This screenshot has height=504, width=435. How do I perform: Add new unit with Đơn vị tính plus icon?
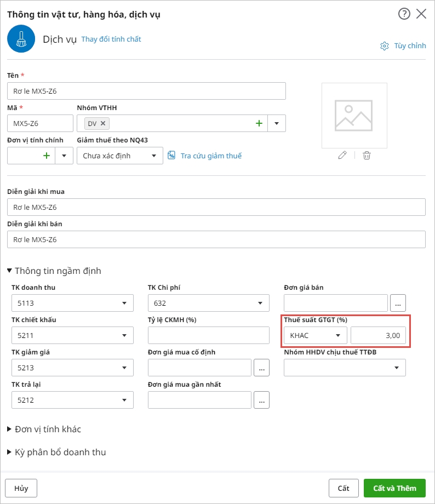coord(47,156)
